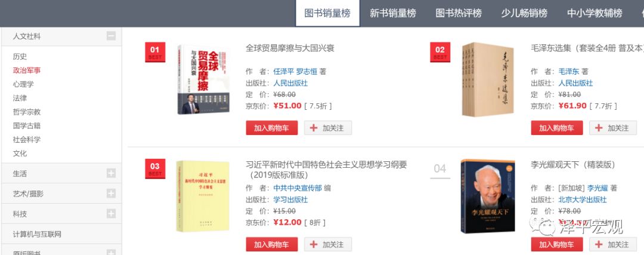This screenshot has width=644, height=255.
Task: Choose 国学古籍 subcategory
Action: [x=27, y=125]
